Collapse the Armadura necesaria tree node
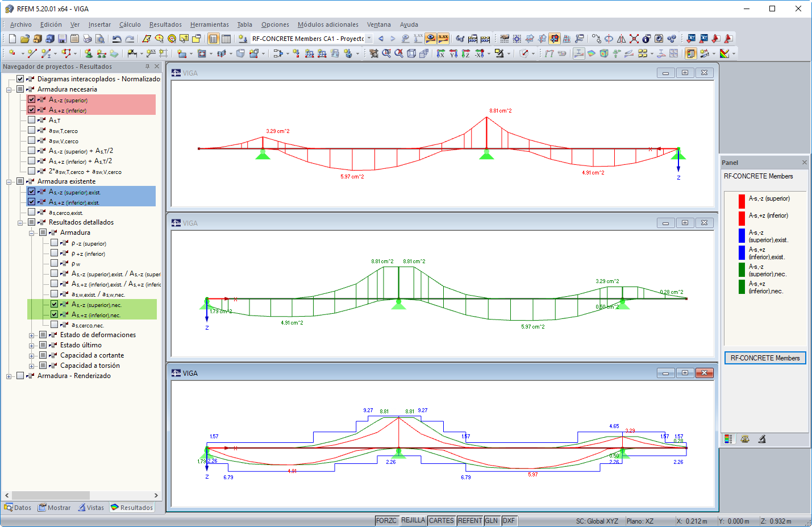Viewport: 812px width, 527px height. 9,89
